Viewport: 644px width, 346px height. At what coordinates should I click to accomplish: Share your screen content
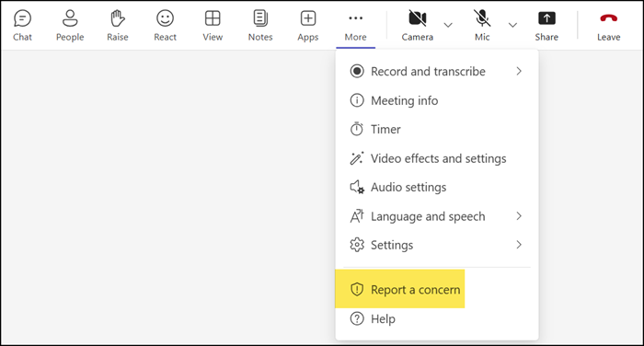[x=546, y=26]
